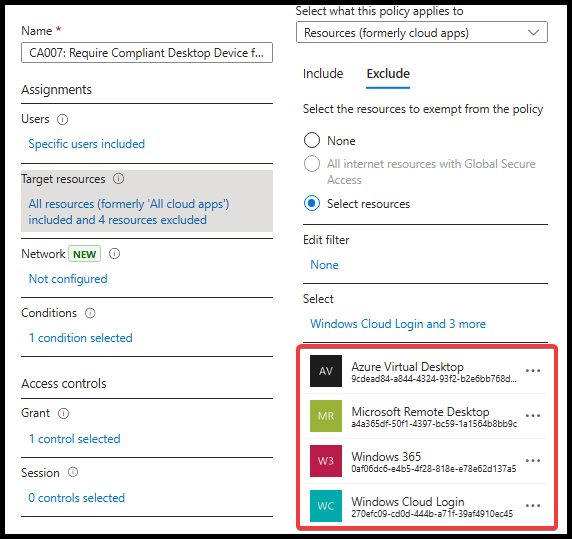The image size is (572, 539).
Task: Click the Windows Cloud Login name text
Action: click(x=408, y=501)
